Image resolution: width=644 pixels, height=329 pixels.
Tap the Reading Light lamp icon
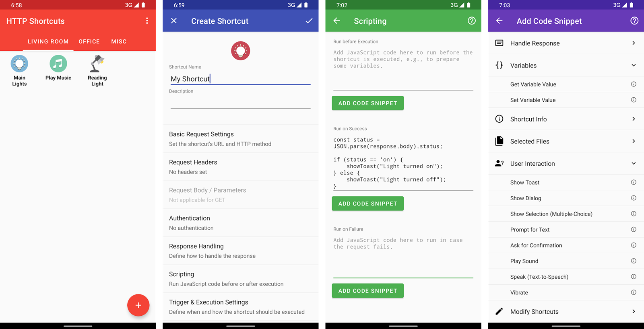tap(97, 64)
